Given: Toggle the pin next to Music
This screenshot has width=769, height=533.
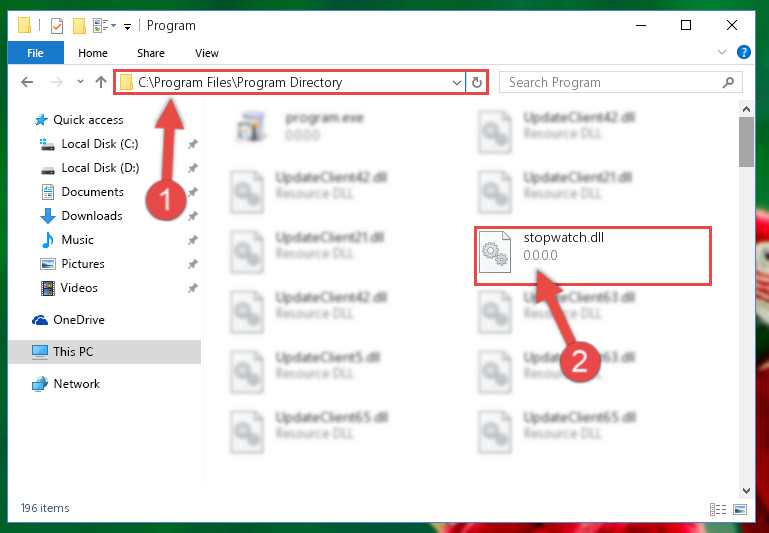Looking at the screenshot, I should click(x=193, y=240).
